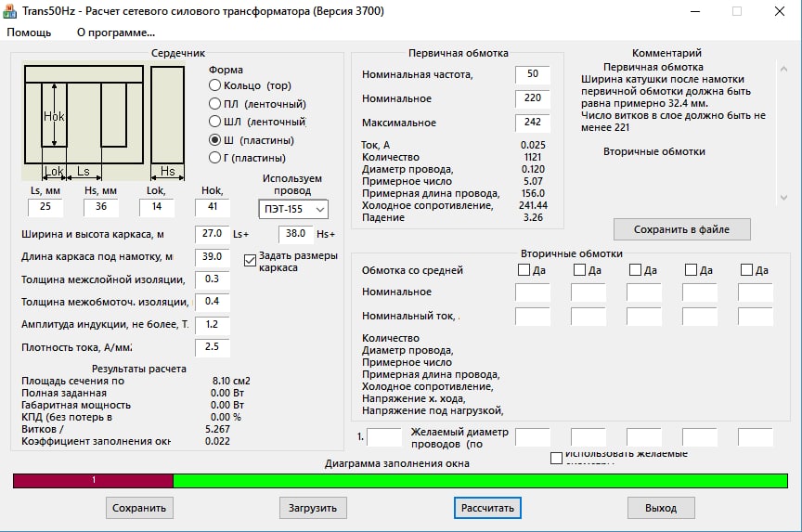The width and height of the screenshot is (802, 532).
Task: Click the Hs, мм input field
Action: (x=101, y=207)
